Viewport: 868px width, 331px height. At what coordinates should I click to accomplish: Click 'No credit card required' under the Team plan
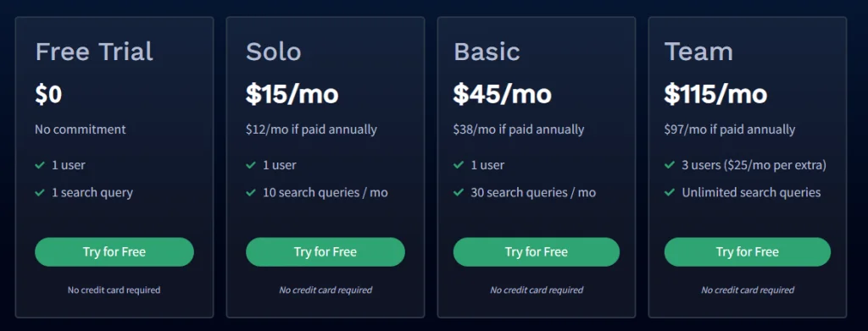(x=748, y=290)
